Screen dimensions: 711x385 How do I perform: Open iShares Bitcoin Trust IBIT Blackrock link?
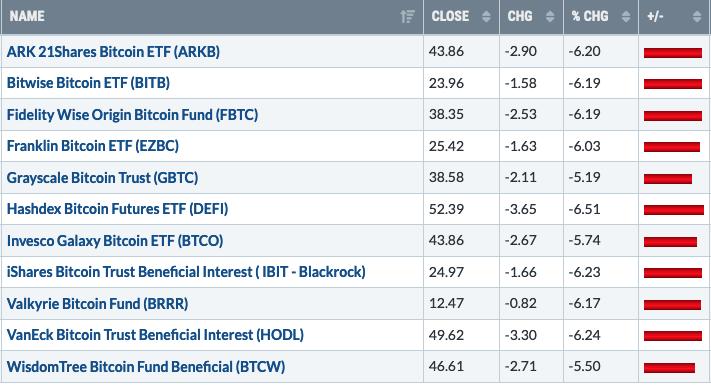pyautogui.click(x=186, y=272)
